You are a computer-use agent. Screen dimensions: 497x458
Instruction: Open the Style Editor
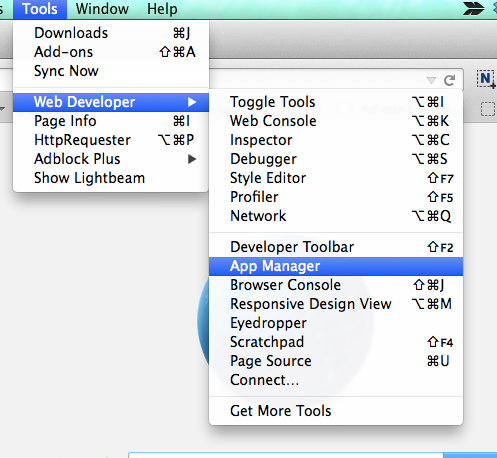point(336,178)
